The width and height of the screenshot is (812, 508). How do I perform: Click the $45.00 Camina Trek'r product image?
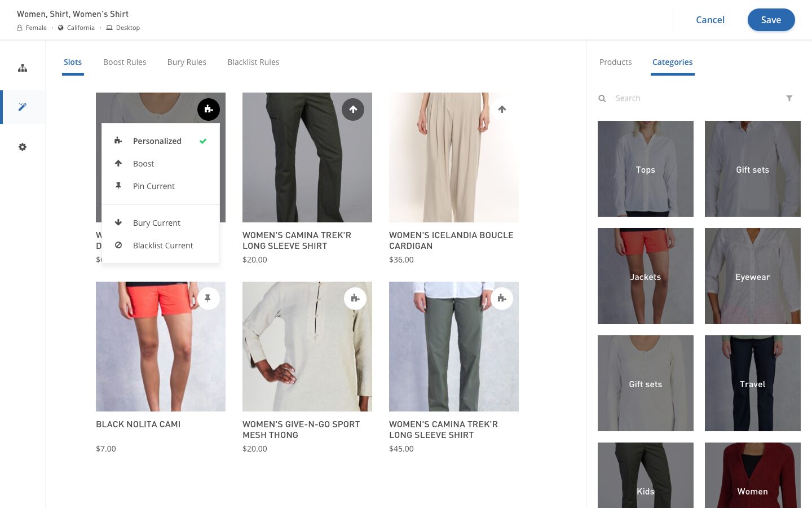454,347
